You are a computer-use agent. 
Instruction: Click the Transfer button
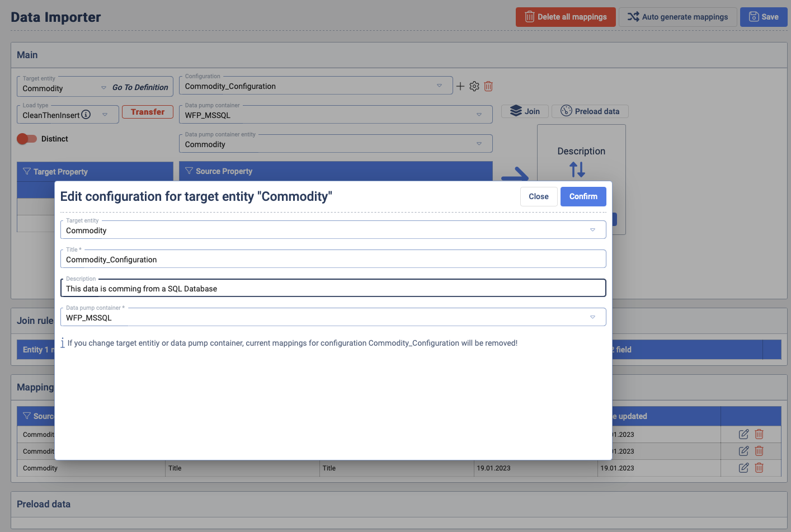point(148,112)
